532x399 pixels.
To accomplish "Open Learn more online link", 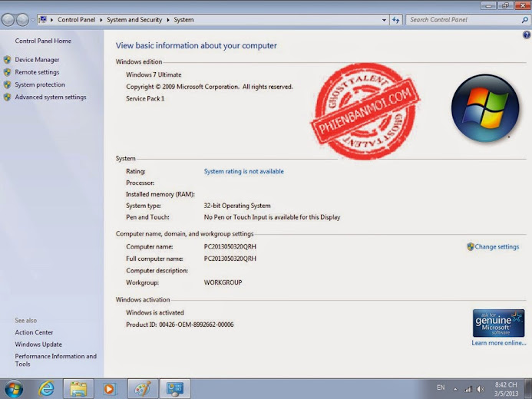I will point(499,343).
